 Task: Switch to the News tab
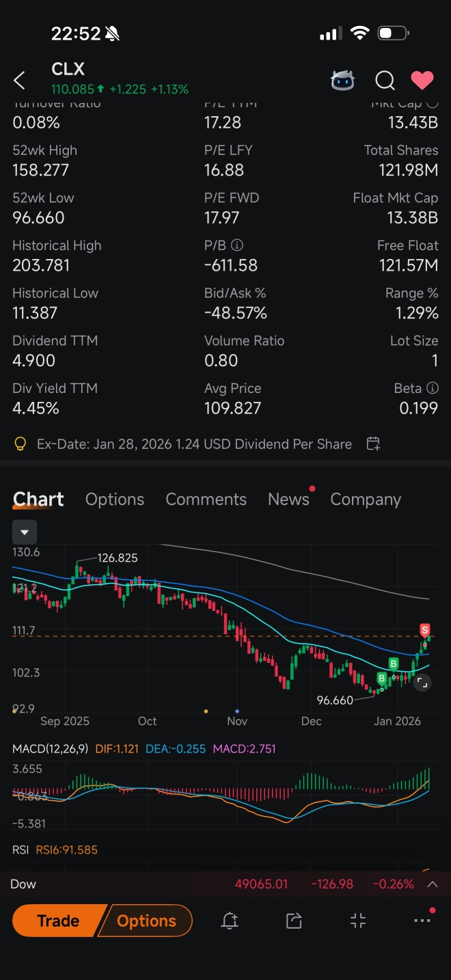click(x=288, y=499)
